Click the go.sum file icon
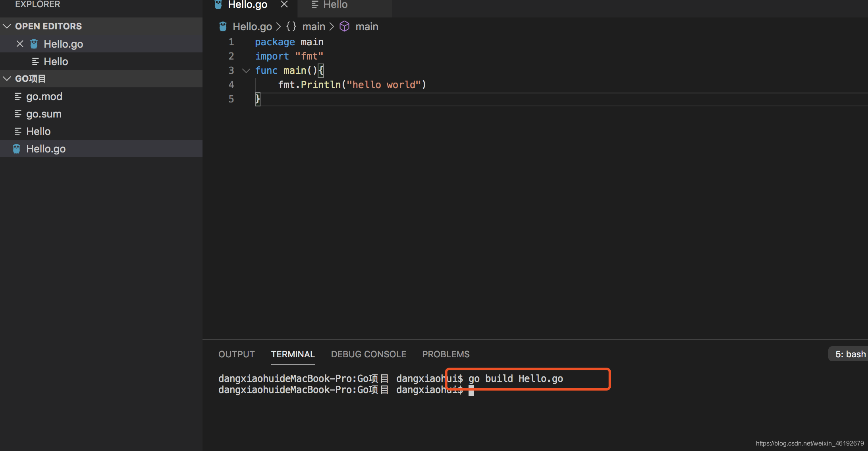868x451 pixels. [x=18, y=114]
